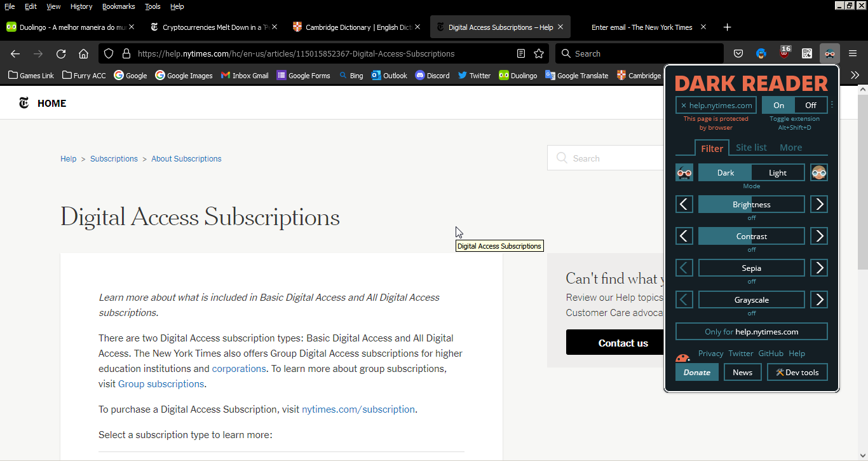Click the QR code extension icon
The image size is (868, 461).
[807, 54]
